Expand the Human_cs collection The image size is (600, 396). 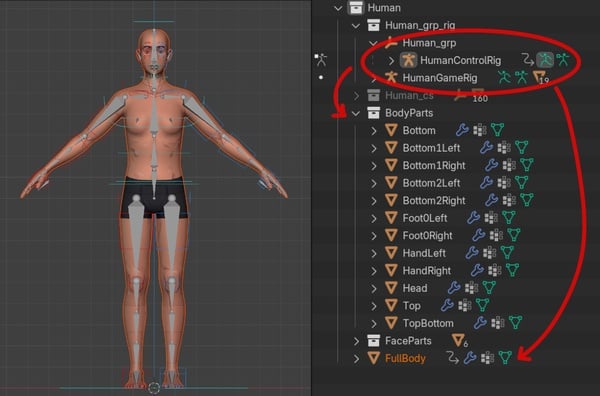pyautogui.click(x=356, y=95)
